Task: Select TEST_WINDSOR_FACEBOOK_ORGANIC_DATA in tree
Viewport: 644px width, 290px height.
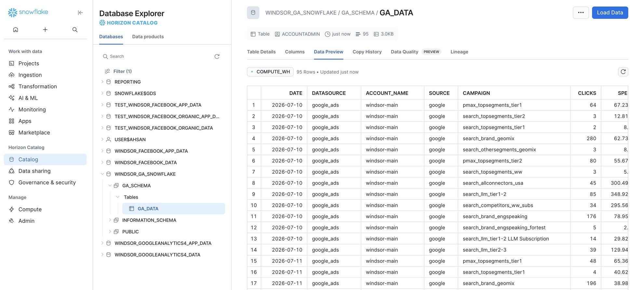Action: click(164, 128)
